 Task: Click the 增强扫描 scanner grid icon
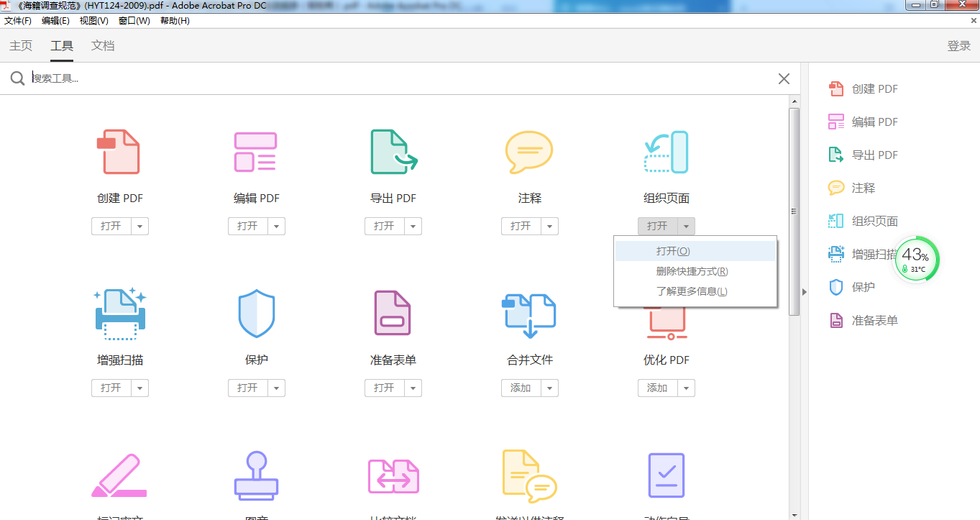pos(119,314)
